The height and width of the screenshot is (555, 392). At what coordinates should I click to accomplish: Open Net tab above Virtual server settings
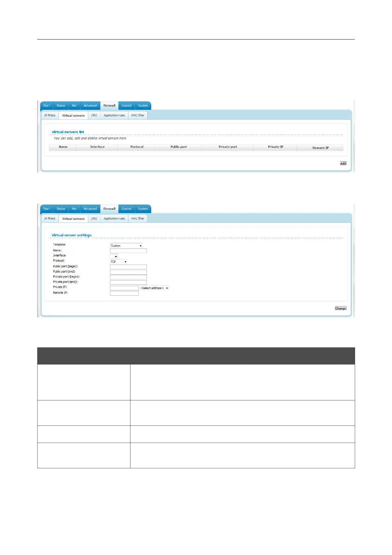pyautogui.click(x=74, y=209)
